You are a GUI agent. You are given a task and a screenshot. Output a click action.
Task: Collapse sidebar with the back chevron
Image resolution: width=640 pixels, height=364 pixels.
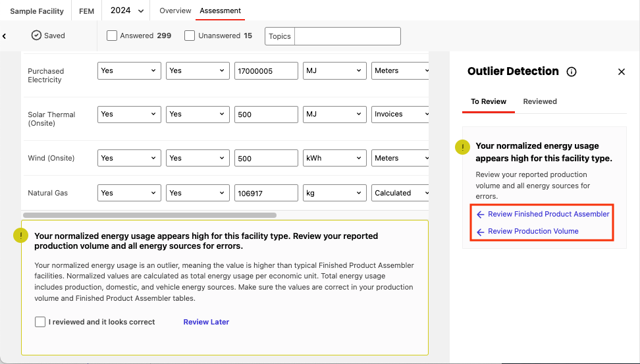tap(5, 36)
